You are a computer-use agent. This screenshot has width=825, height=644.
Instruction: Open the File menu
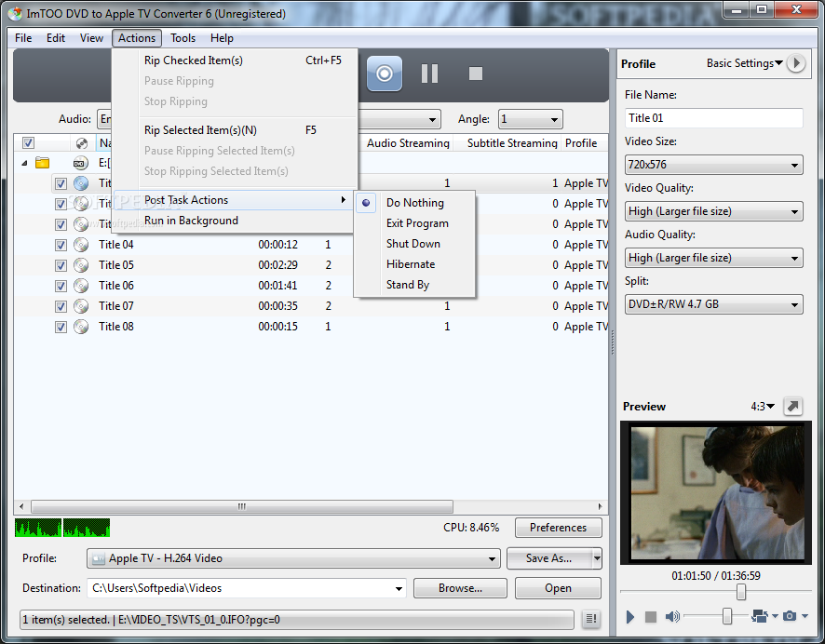pyautogui.click(x=23, y=38)
